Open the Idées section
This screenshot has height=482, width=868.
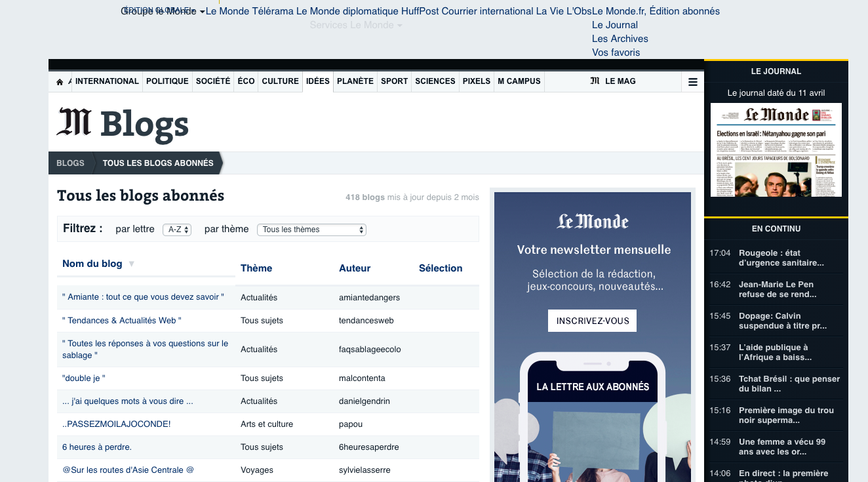(x=318, y=81)
